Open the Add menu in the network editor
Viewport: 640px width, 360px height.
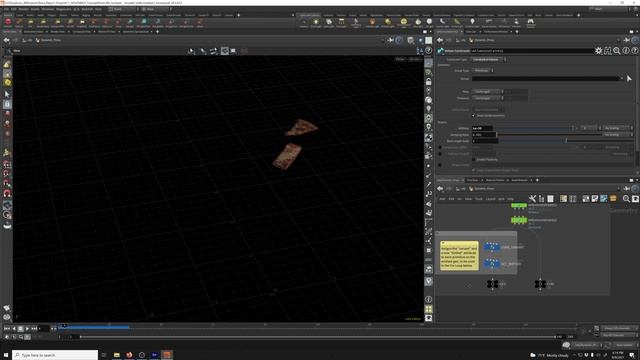pyautogui.click(x=442, y=199)
